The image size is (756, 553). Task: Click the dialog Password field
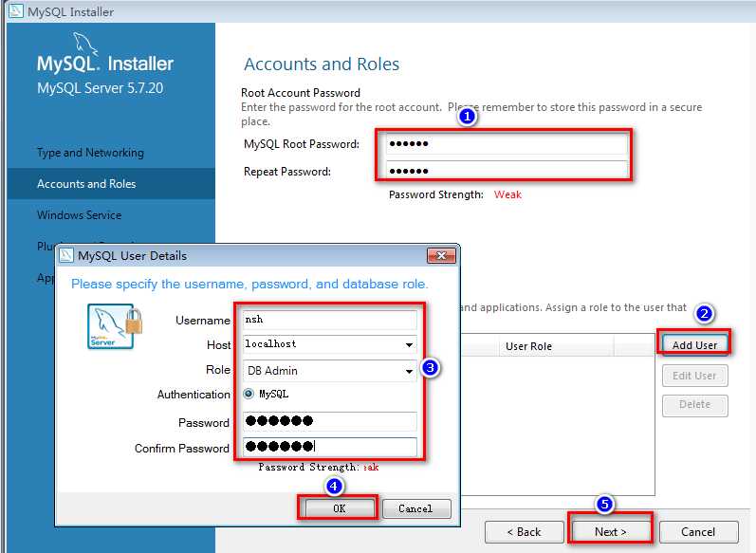tap(330, 421)
